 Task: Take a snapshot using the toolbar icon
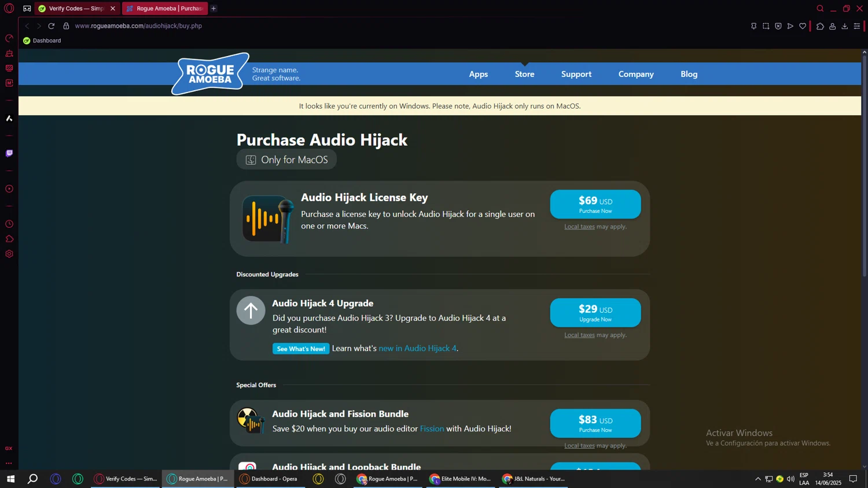pyautogui.click(x=766, y=26)
